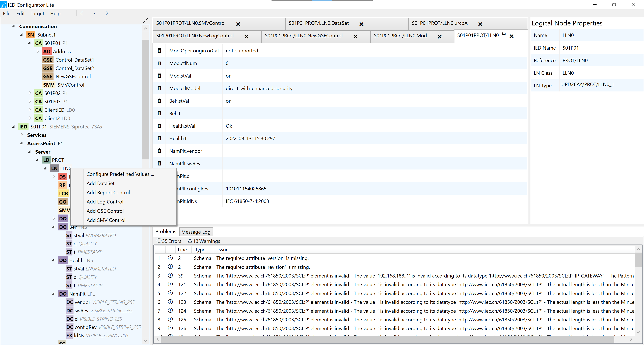Screen dimensions: 644x345
Task: Close the NewGSEControl tab
Action: pos(355,37)
